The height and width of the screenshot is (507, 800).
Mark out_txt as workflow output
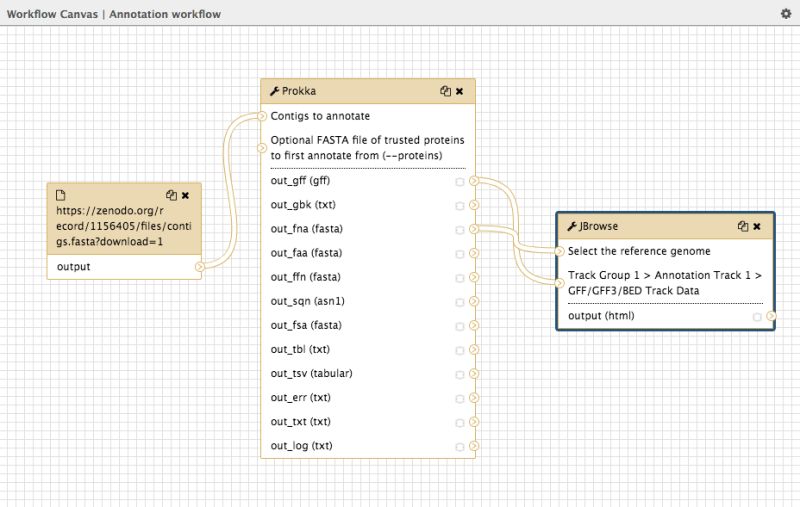click(460, 423)
